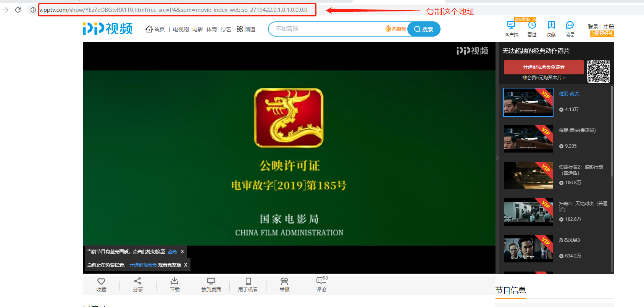Click the 注册领好礼 badge
Screen dimensions: 644x307
pos(602,34)
